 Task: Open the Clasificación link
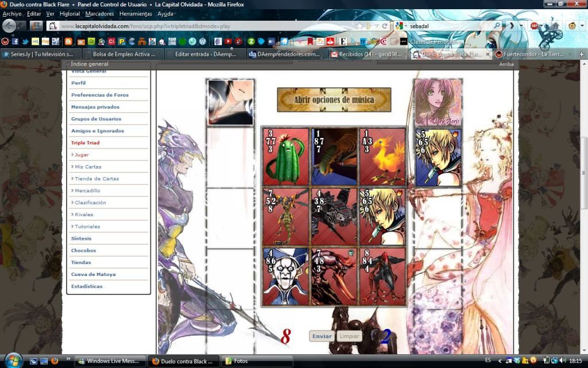[90, 202]
